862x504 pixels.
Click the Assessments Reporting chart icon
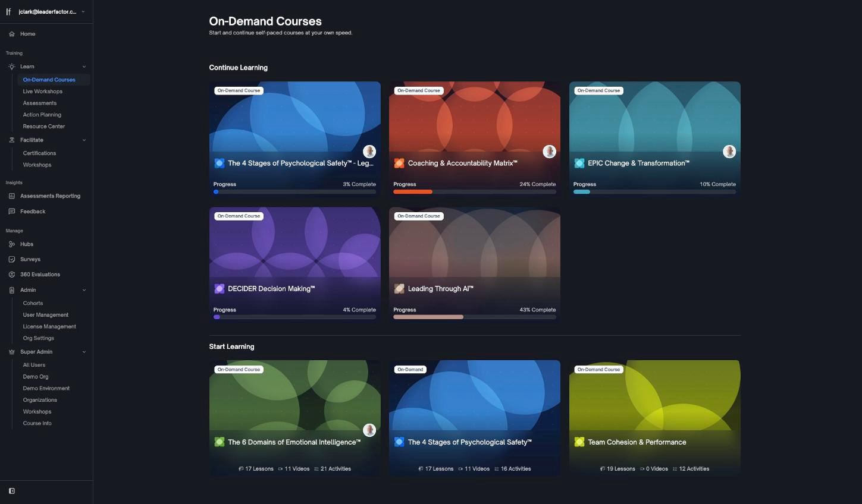(12, 196)
